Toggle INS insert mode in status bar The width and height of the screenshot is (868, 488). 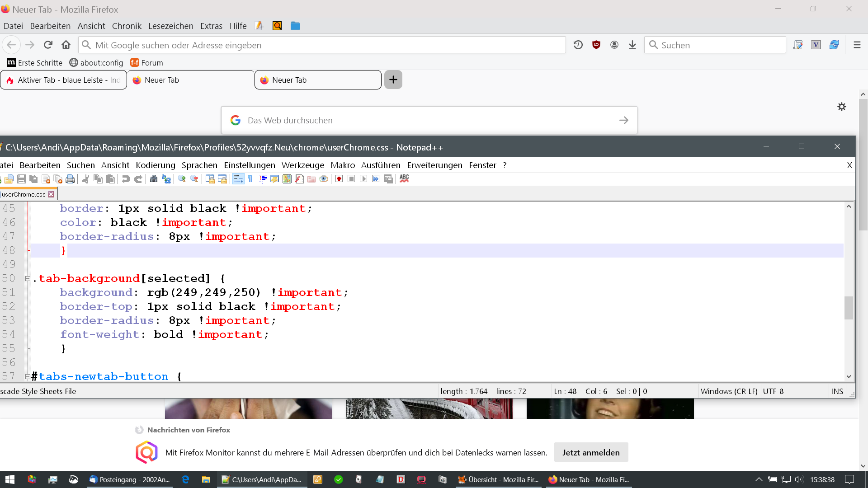(837, 391)
